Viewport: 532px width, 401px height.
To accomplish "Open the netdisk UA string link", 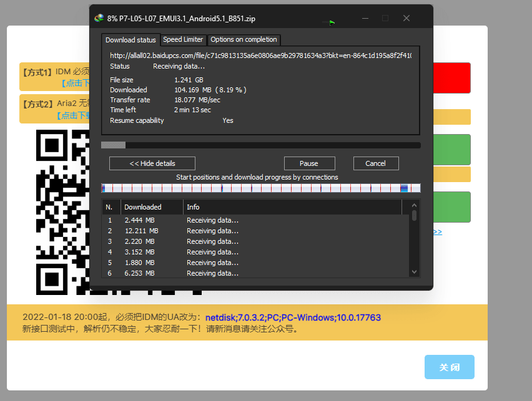I will tap(292, 317).
